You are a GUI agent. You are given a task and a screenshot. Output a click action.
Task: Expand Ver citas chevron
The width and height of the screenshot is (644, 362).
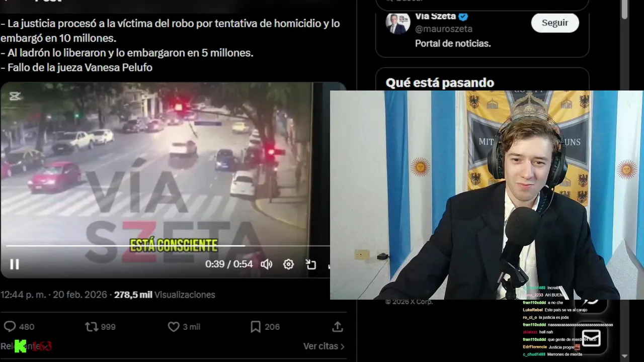point(342,346)
